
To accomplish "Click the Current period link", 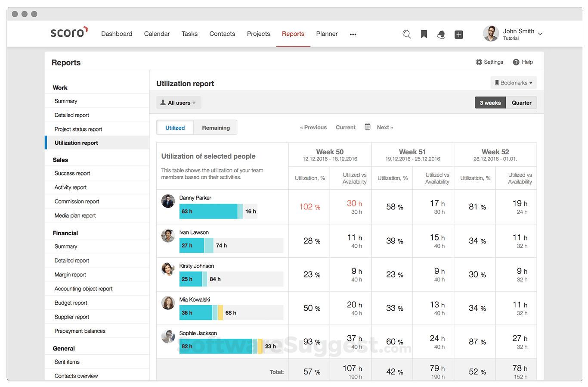I will [345, 127].
